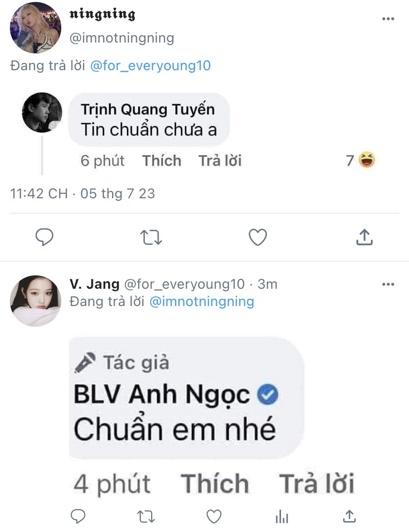Open the ningning display name profile
The height and width of the screenshot is (532, 409).
(102, 14)
